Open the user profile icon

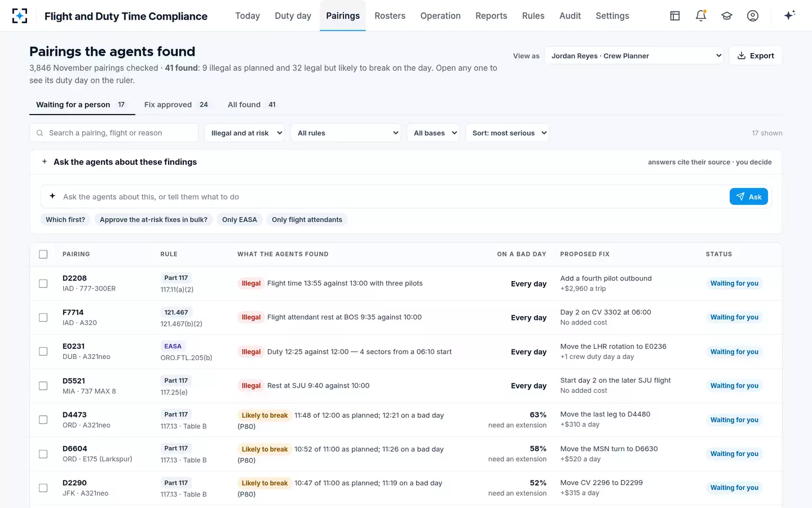tap(753, 16)
